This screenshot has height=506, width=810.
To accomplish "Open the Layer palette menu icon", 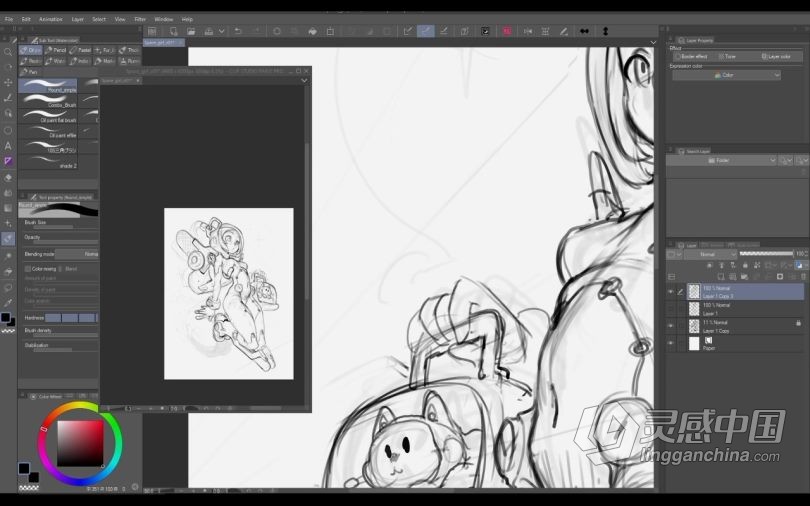I will point(672,277).
